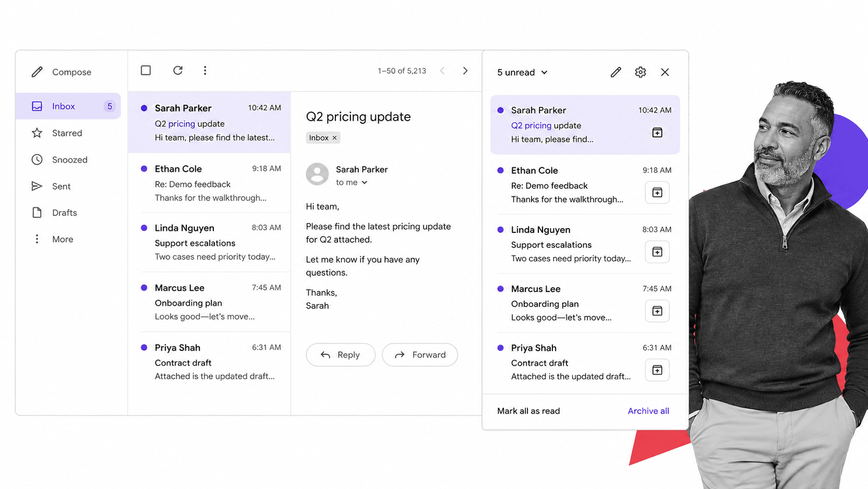Image resolution: width=868 pixels, height=489 pixels.
Task: Click Sarah Parker's avatar in the open email
Action: pyautogui.click(x=317, y=174)
